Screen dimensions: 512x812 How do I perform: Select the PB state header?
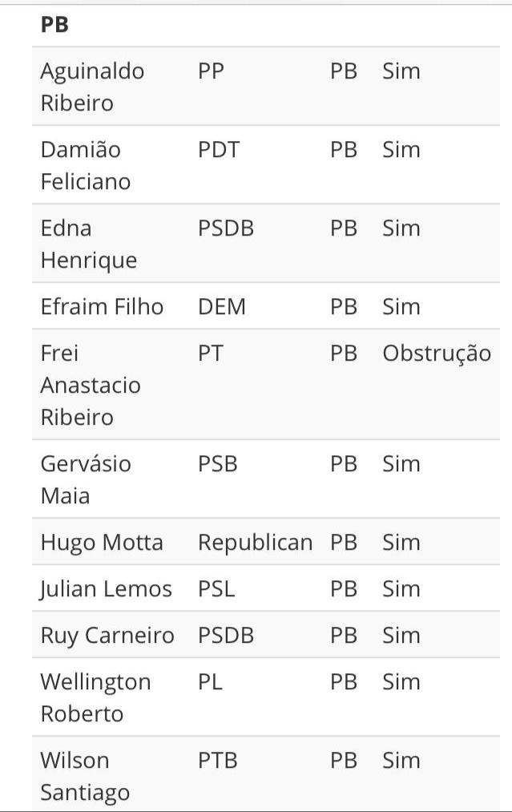pyautogui.click(x=54, y=24)
